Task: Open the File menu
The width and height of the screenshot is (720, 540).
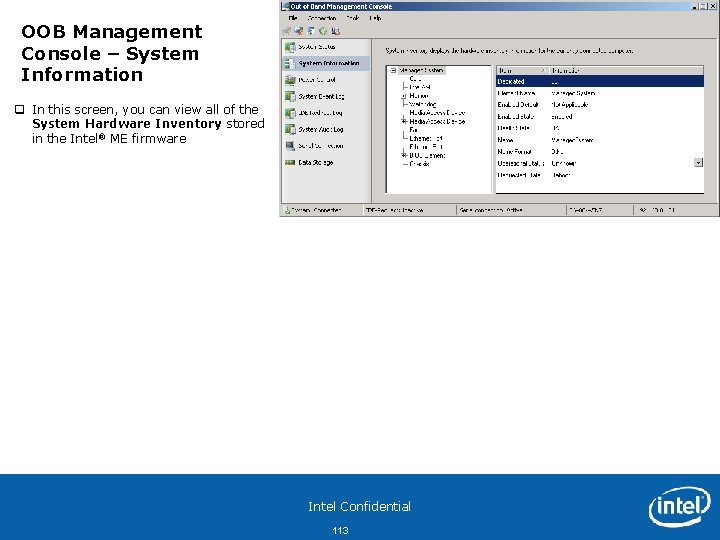Action: point(293,18)
